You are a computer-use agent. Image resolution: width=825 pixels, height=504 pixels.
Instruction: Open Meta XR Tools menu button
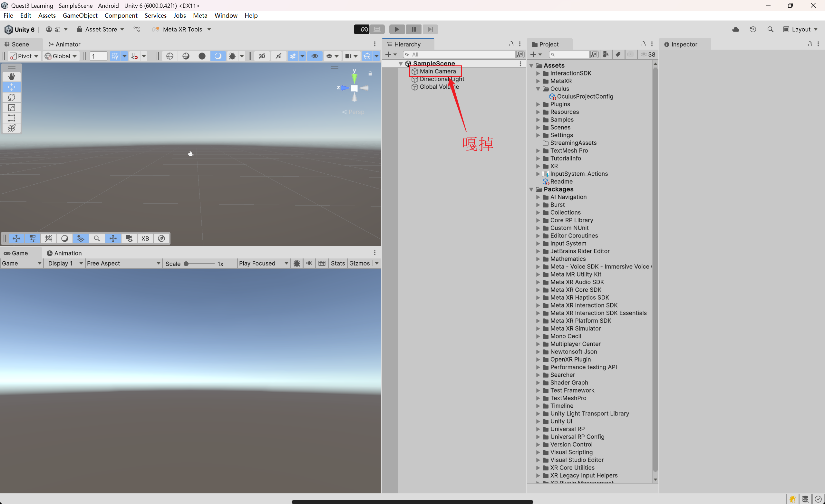182,29
